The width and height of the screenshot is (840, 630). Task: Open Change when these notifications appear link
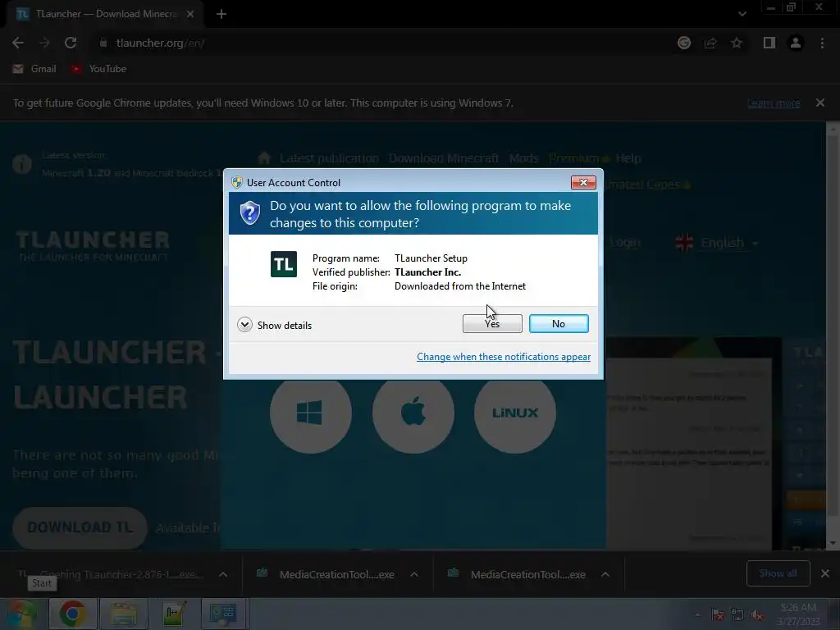(504, 357)
